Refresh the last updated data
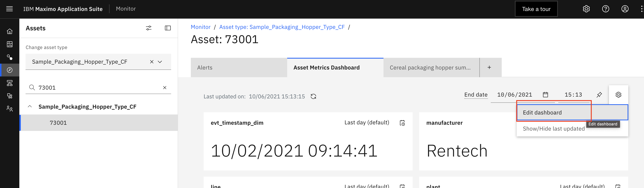This screenshot has width=644, height=188. click(x=313, y=97)
